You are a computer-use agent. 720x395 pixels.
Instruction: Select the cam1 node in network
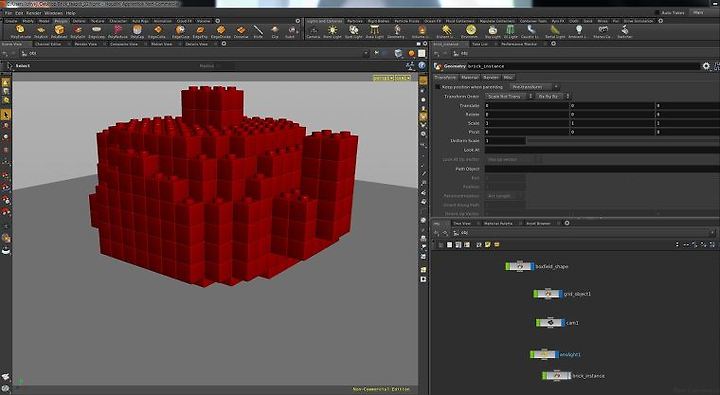click(550, 323)
